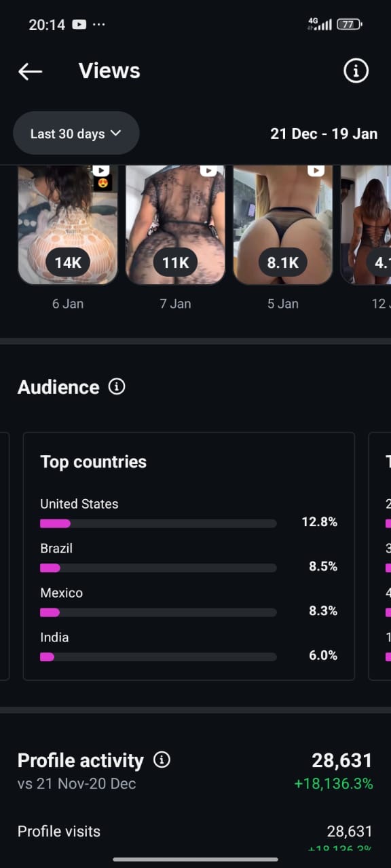Tap the reel icon on the 8.1K thumbnail
This screenshot has width=391, height=868.
(x=316, y=171)
